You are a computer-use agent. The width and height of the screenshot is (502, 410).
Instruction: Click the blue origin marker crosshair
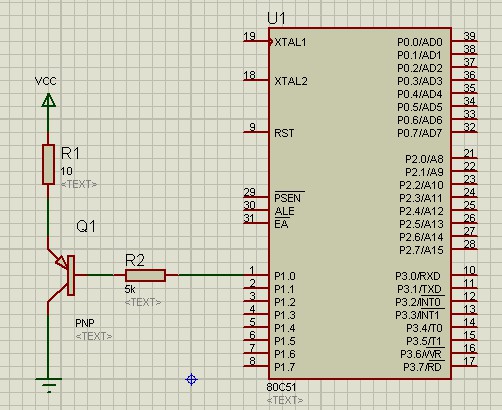coord(191,379)
